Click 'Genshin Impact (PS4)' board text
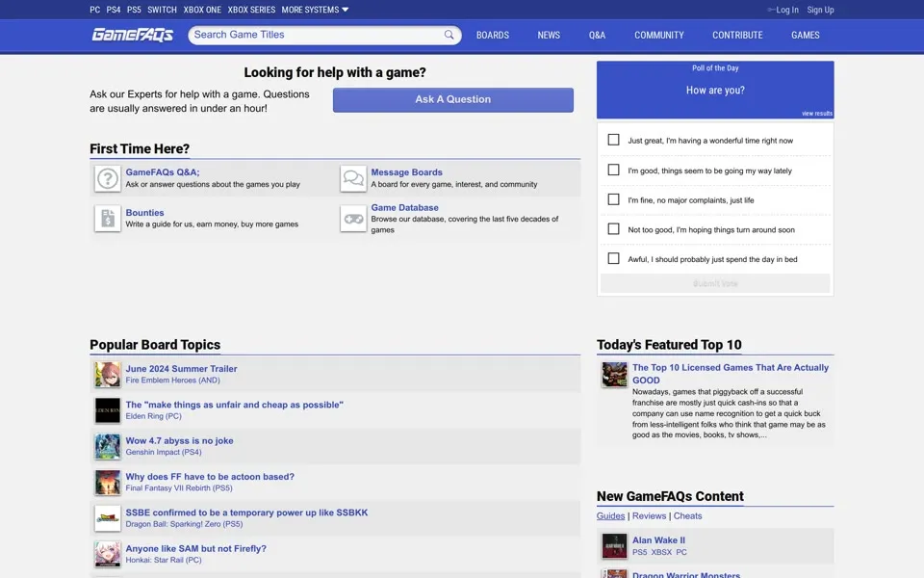 pyautogui.click(x=164, y=453)
